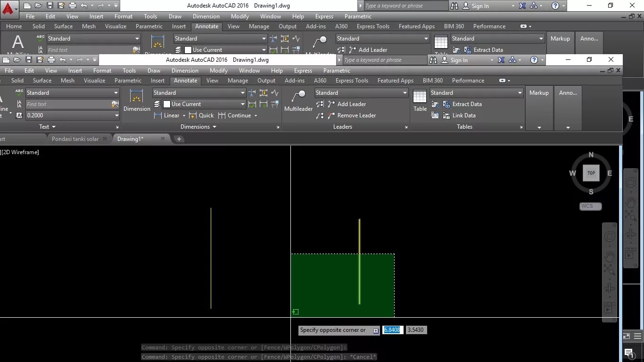Image resolution: width=644 pixels, height=362 pixels.
Task: Click Link Data in front Tables panel
Action: coord(459,115)
